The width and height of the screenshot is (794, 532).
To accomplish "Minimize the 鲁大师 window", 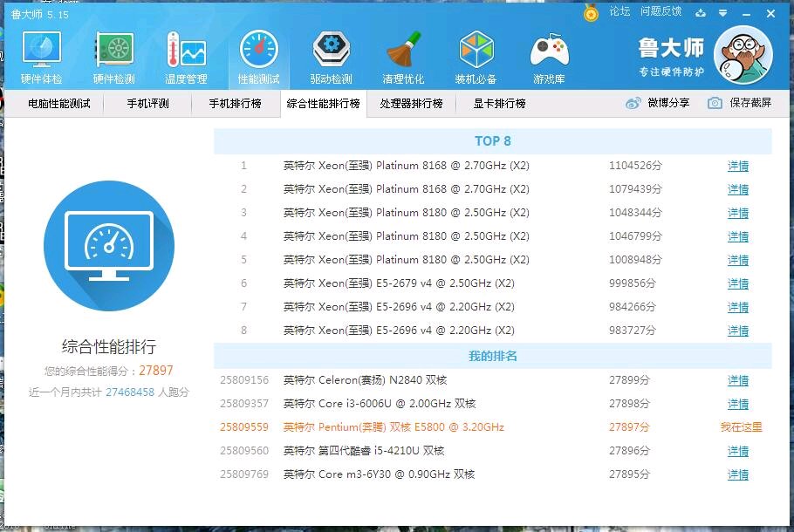I will click(x=746, y=14).
